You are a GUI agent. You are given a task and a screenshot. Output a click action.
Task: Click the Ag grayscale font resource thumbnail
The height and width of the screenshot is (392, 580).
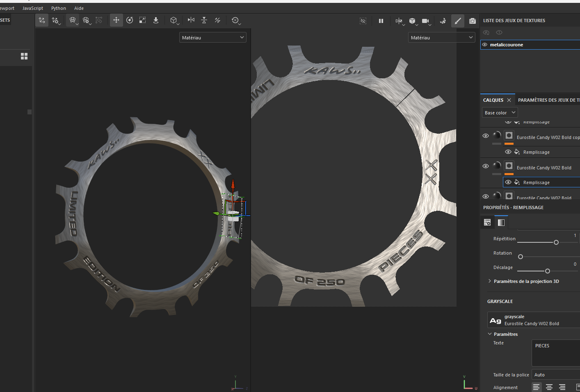(x=496, y=320)
